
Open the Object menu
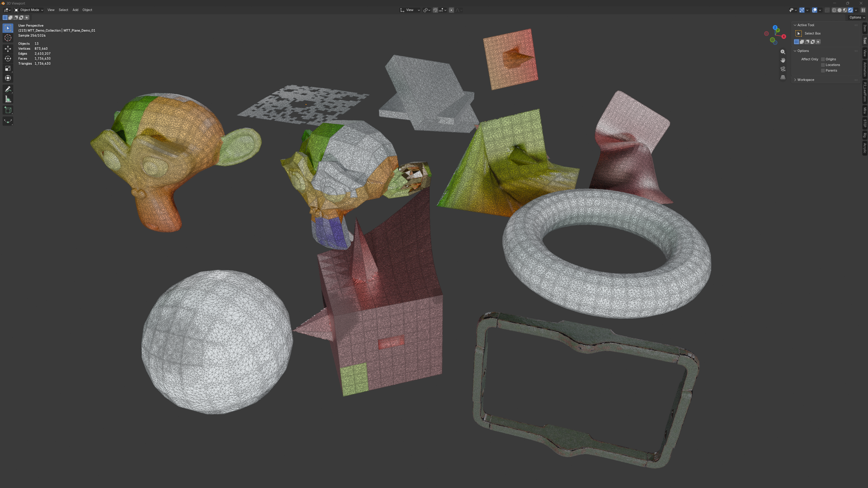point(87,10)
